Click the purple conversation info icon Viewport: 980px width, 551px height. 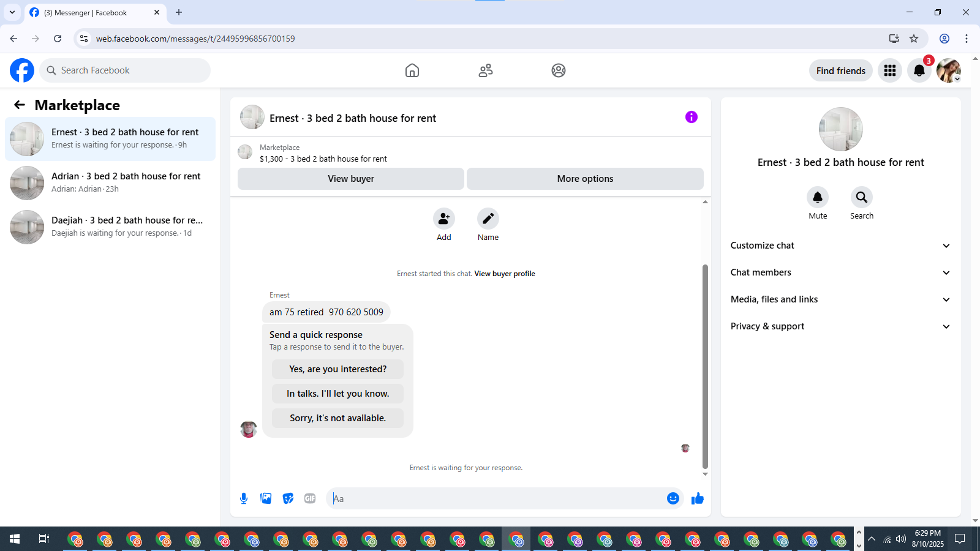pos(692,117)
